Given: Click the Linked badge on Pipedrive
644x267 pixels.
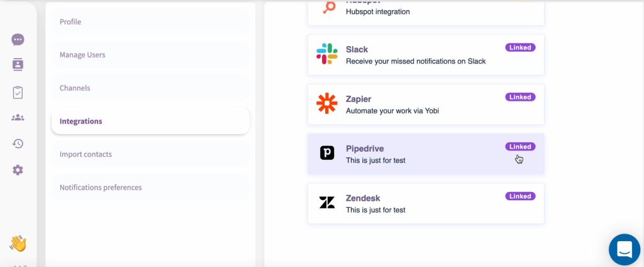Looking at the screenshot, I should [520, 147].
